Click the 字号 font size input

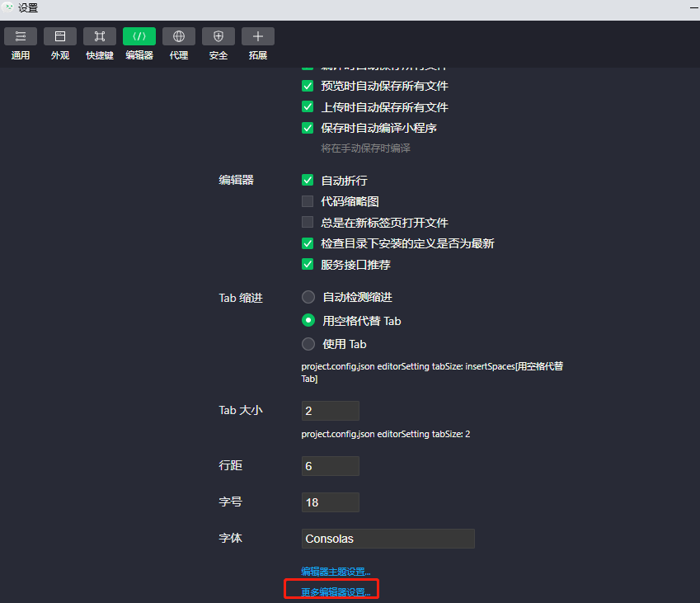pos(331,502)
